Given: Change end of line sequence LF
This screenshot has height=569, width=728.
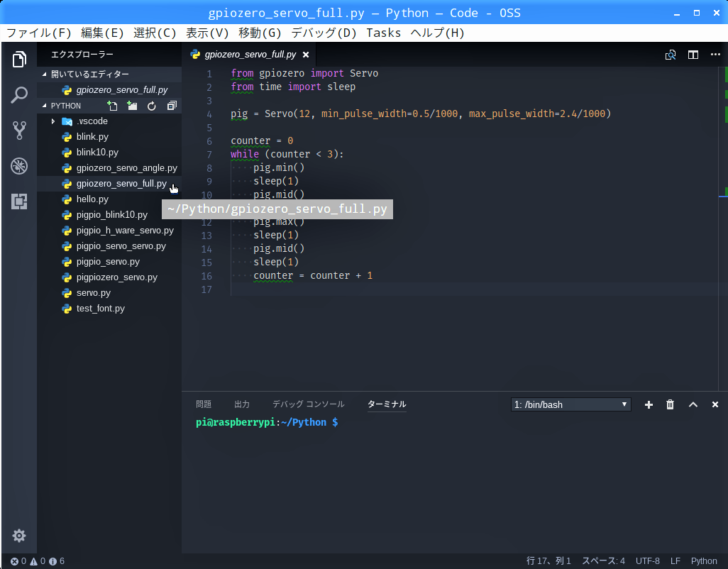Looking at the screenshot, I should pyautogui.click(x=675, y=561).
